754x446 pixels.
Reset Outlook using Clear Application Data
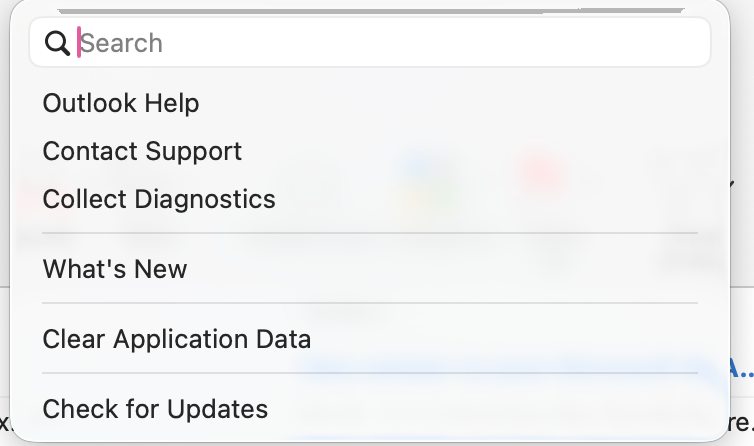tap(177, 339)
